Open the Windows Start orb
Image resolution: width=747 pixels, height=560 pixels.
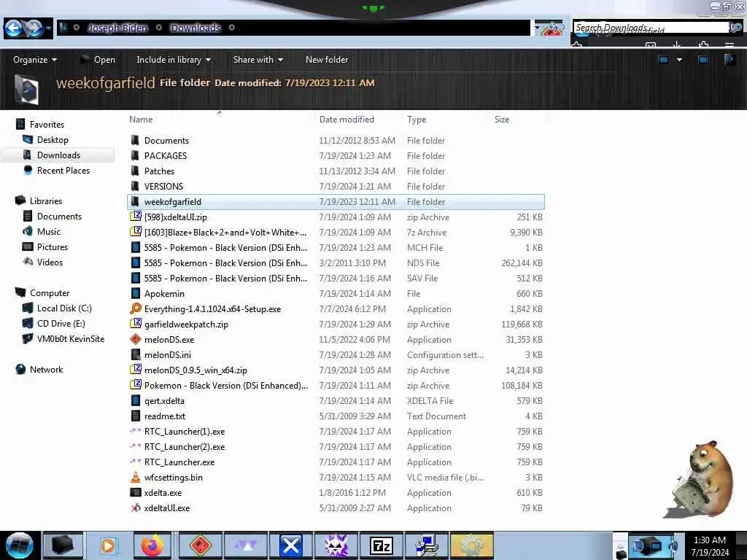(x=20, y=545)
